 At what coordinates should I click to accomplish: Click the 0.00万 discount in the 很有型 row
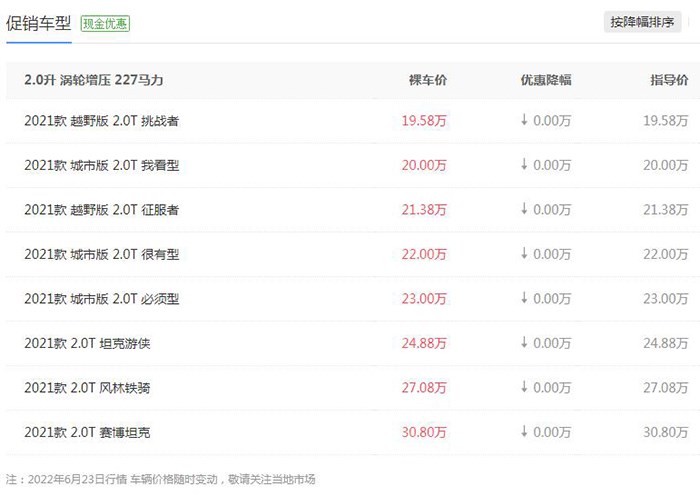546,254
